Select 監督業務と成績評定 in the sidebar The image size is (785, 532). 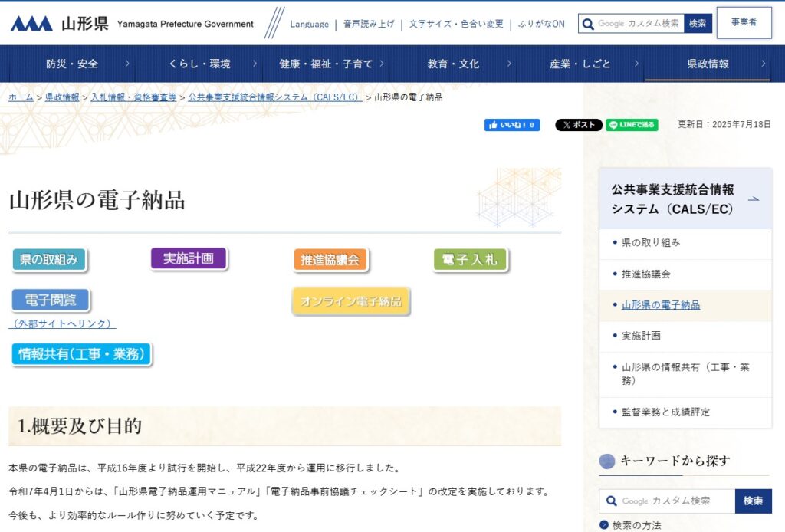(x=665, y=412)
